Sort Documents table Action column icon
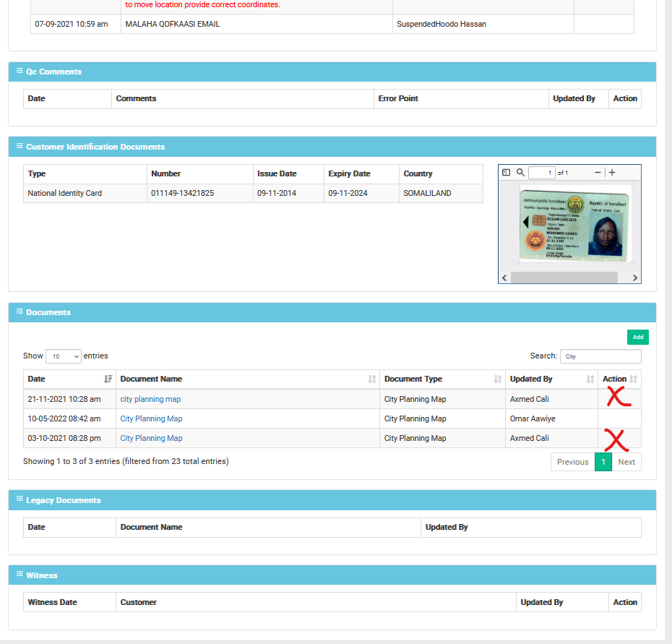 click(x=634, y=379)
